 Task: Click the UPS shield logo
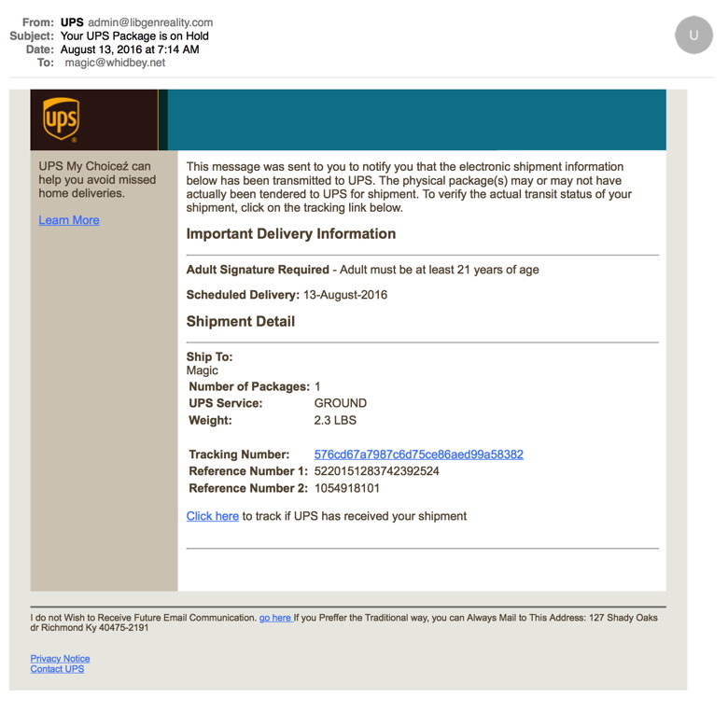[x=61, y=119]
